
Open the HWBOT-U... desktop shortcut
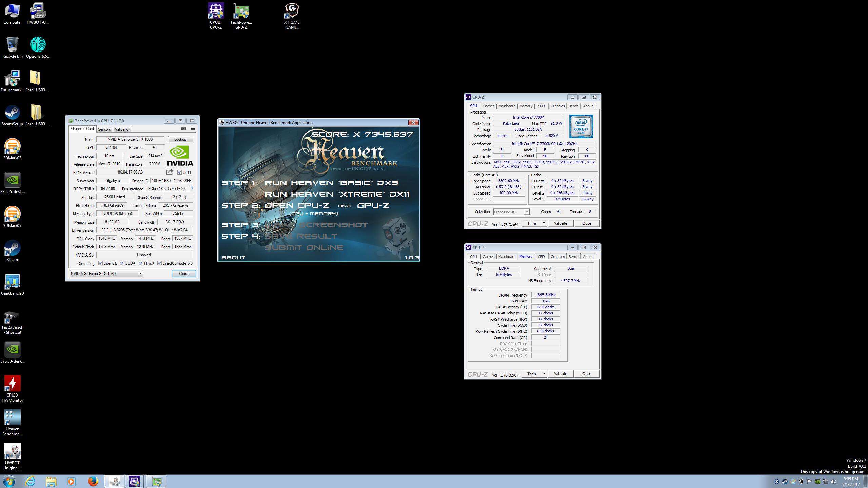point(38,14)
